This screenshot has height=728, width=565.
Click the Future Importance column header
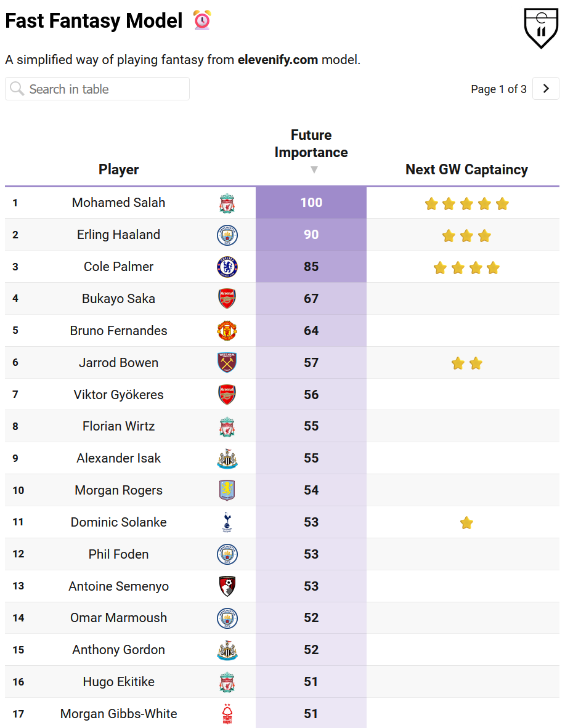pyautogui.click(x=311, y=144)
